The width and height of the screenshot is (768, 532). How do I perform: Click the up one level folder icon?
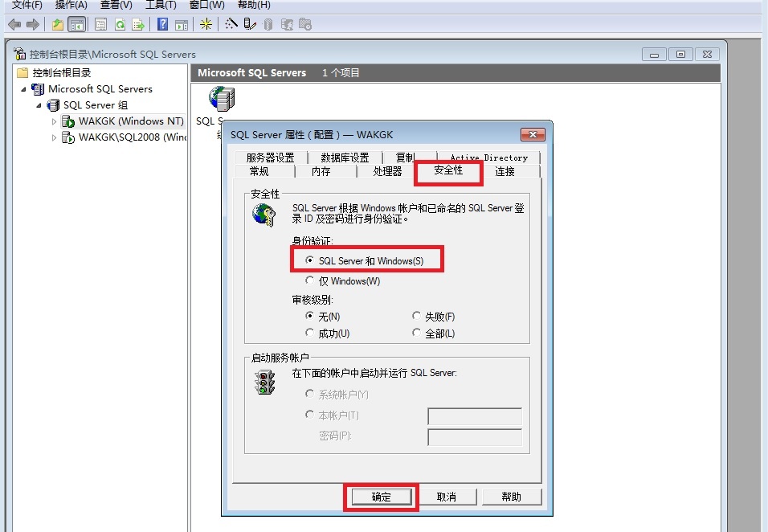click(58, 24)
